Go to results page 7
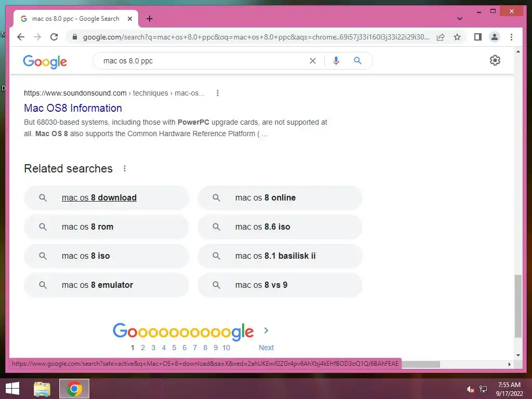This screenshot has width=532, height=399. pyautogui.click(x=195, y=348)
